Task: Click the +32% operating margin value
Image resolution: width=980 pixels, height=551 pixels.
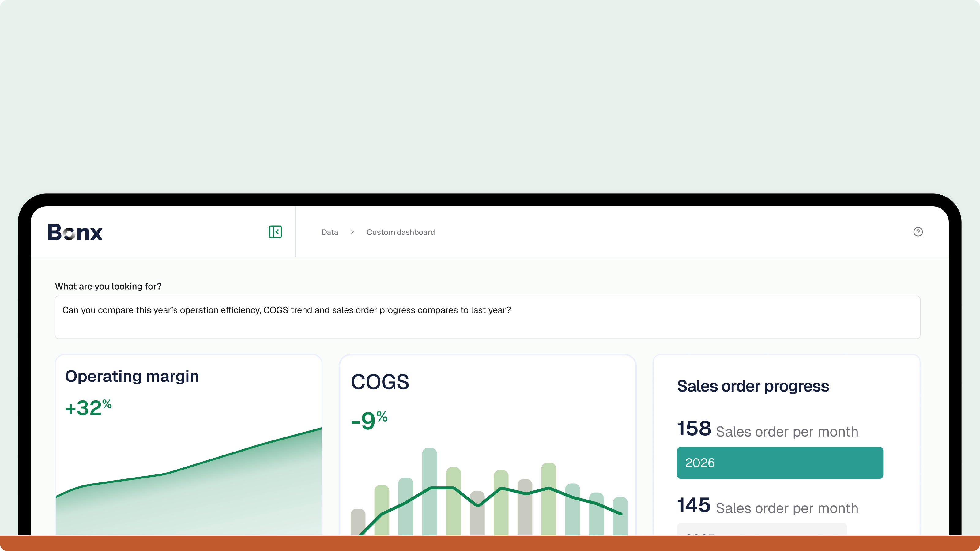Action: pos(88,407)
